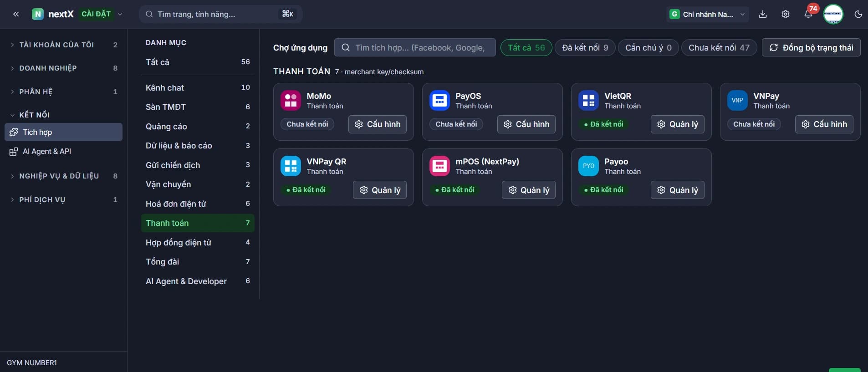This screenshot has width=868, height=372.
Task: Click Cấu hình for VNPay
Action: click(x=824, y=124)
